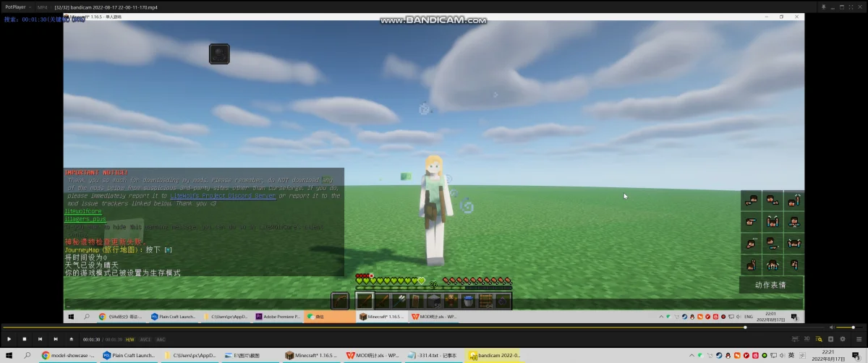Screen dimensions: 868x363
Task: Mute audio with PotPlayer speaker icon
Action: [x=830, y=328]
